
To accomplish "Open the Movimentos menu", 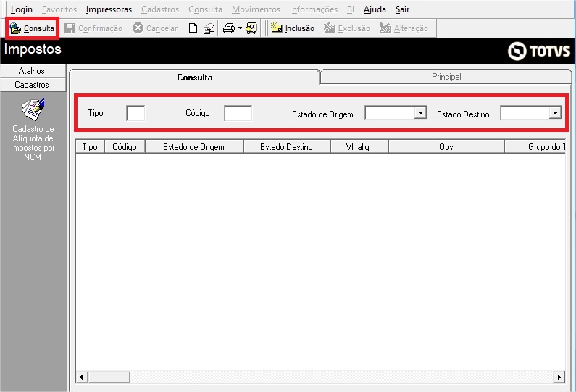I will click(256, 9).
